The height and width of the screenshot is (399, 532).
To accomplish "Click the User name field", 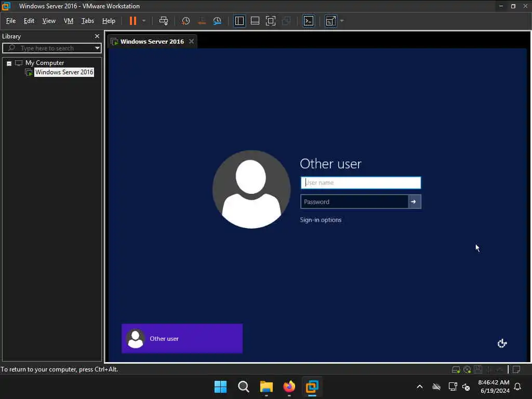I will pyautogui.click(x=361, y=182).
